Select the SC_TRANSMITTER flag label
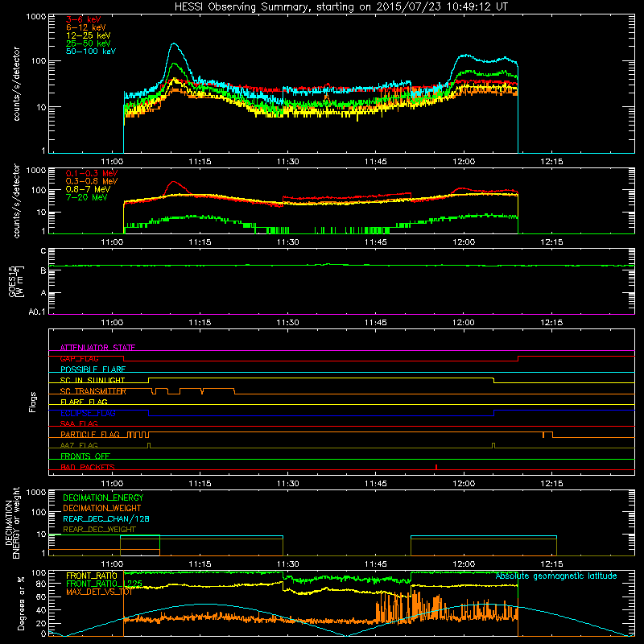This screenshot has width=644, height=644. (x=93, y=391)
